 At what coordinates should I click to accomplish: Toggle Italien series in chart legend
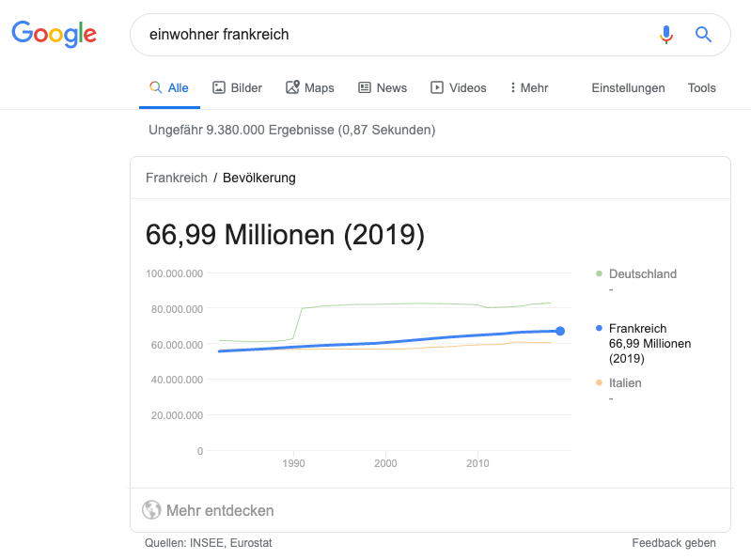pyautogui.click(x=618, y=383)
